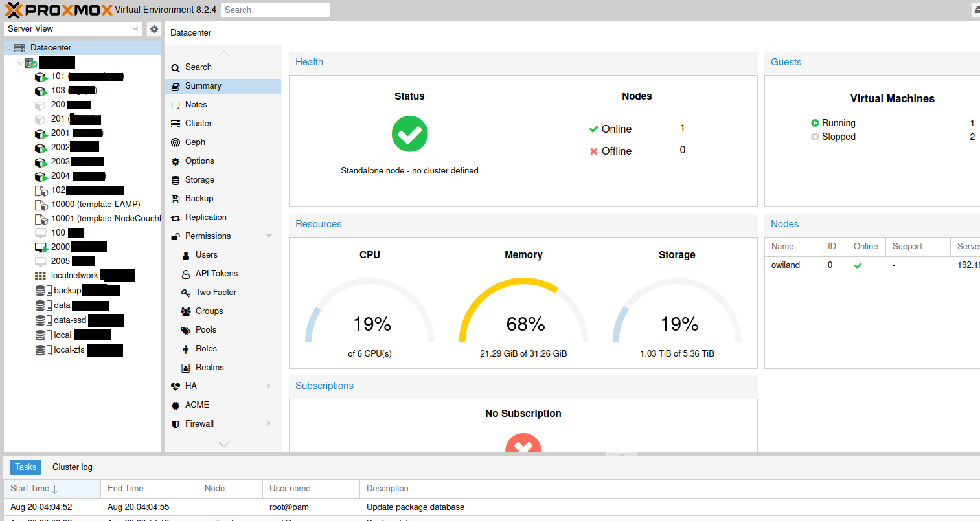The height and width of the screenshot is (521, 980).
Task: Expand the HA submenu arrow
Action: [x=269, y=386]
